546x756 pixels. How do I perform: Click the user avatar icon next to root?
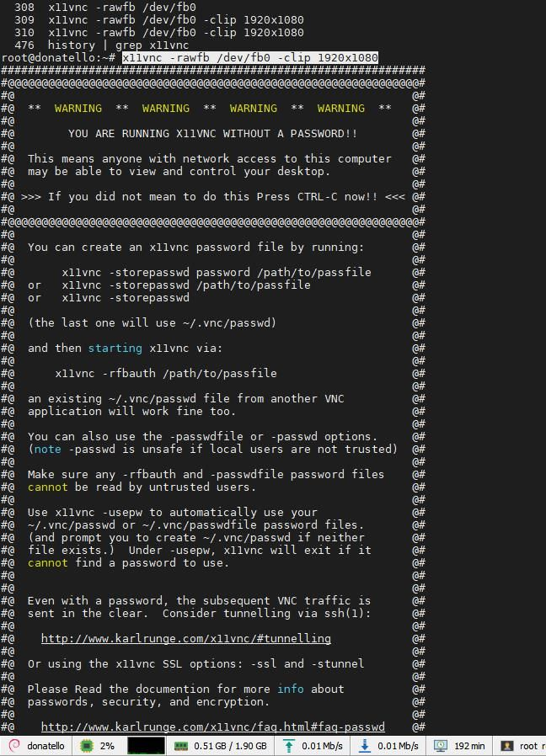click(x=507, y=746)
